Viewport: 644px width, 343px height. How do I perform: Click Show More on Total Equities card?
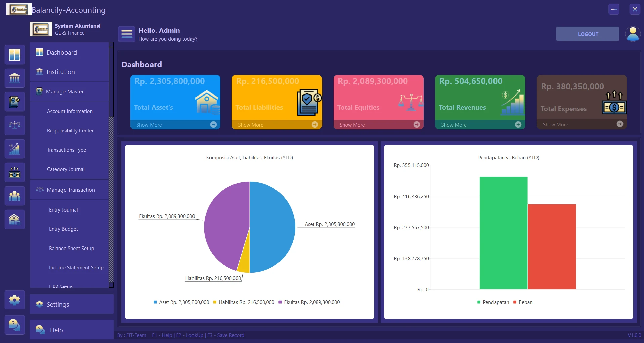click(352, 125)
